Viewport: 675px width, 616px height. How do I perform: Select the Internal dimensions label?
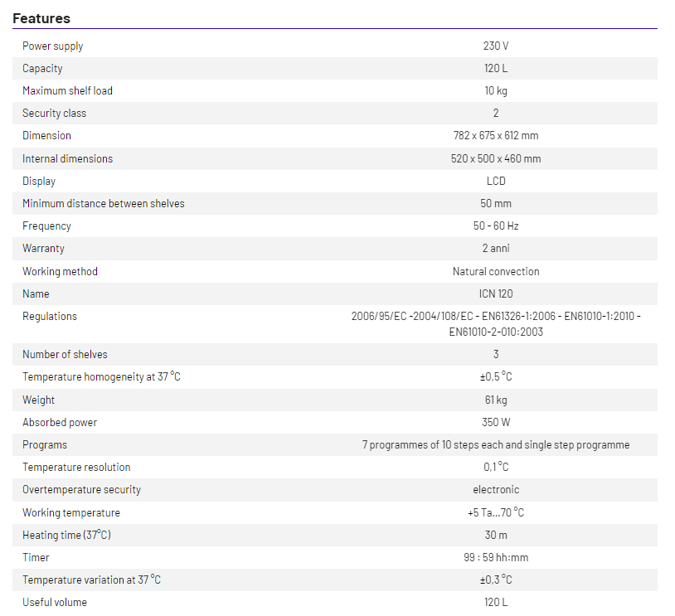pyautogui.click(x=67, y=159)
